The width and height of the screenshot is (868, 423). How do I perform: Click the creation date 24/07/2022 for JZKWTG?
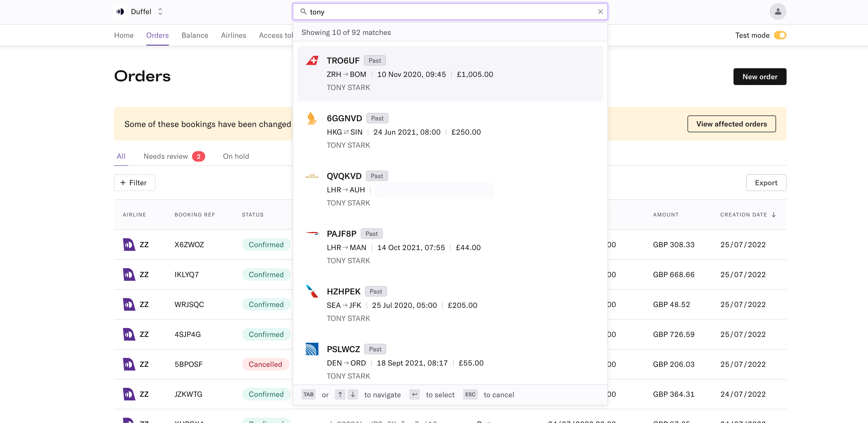743,394
